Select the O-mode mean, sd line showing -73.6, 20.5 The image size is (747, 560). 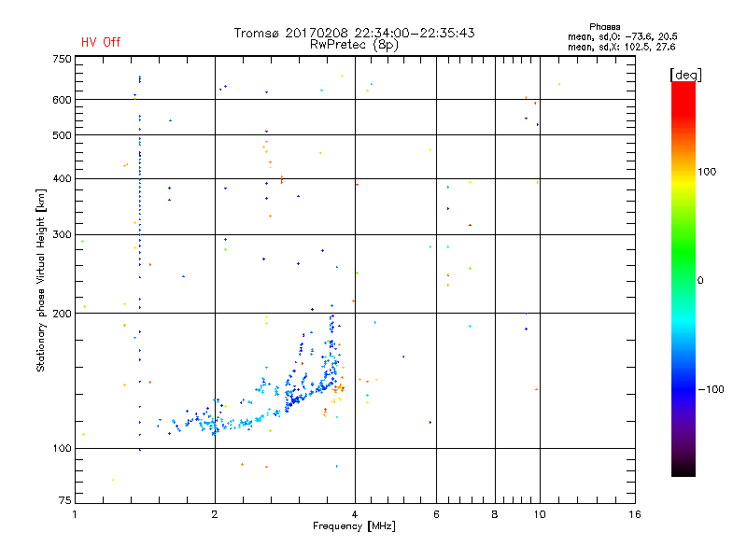coord(622,36)
